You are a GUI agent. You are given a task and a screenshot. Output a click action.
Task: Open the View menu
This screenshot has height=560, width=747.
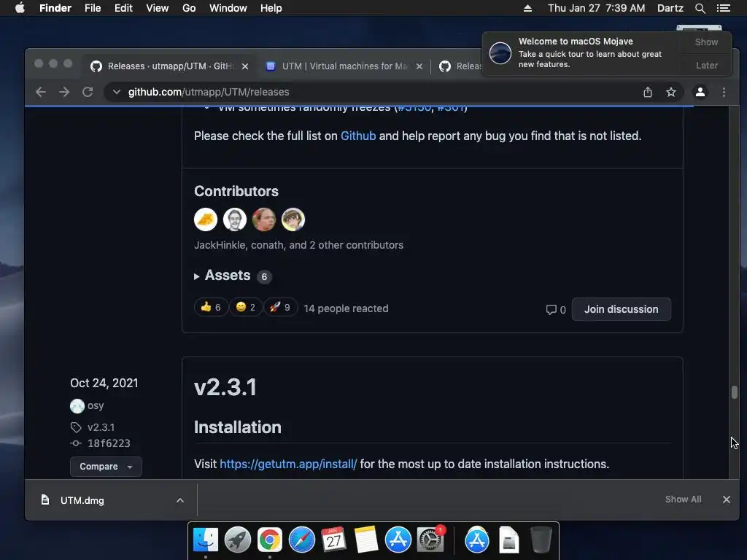click(x=158, y=8)
